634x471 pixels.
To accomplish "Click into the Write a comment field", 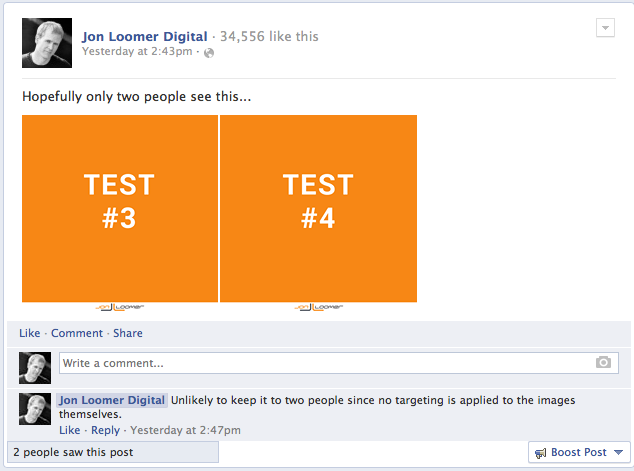I will click(x=320, y=363).
